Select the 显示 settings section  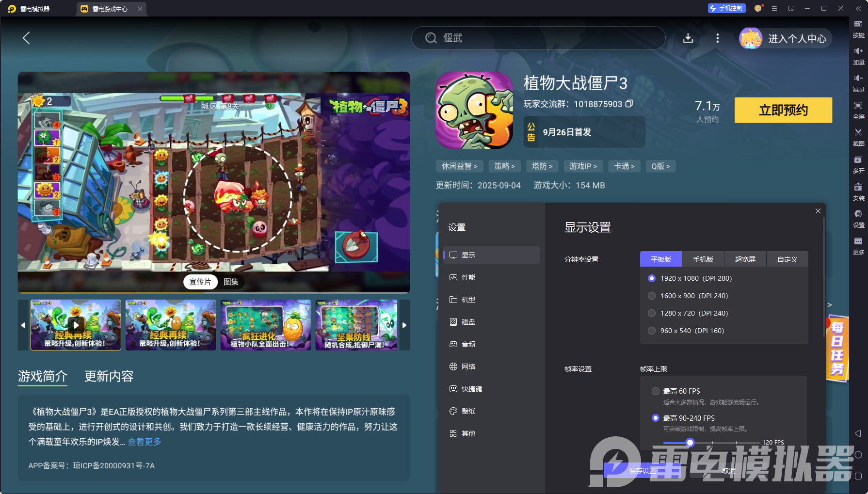(492, 255)
